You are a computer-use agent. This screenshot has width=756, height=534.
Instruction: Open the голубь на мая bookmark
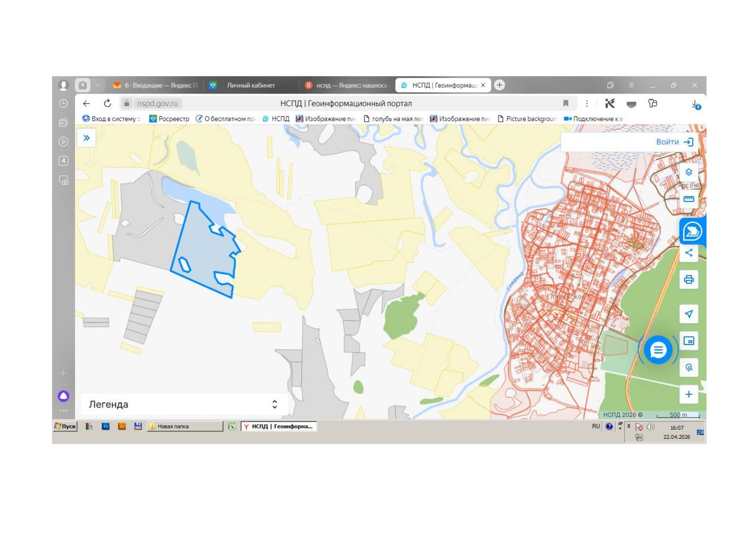click(x=393, y=119)
